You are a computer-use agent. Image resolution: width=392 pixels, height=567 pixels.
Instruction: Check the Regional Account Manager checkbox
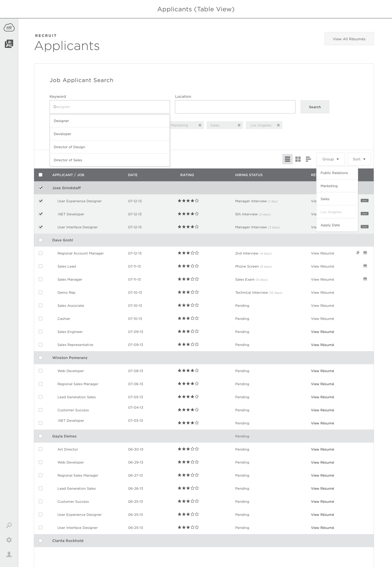click(40, 253)
